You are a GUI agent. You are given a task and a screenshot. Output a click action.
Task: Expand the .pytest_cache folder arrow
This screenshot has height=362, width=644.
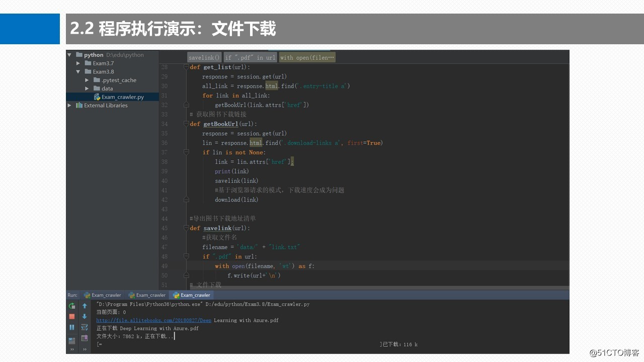[x=87, y=80]
